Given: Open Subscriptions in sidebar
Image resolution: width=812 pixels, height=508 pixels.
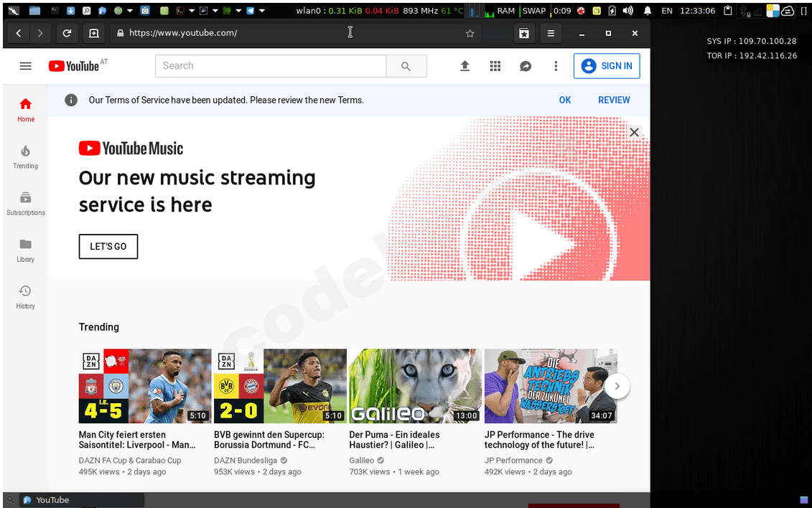Looking at the screenshot, I should tap(25, 203).
